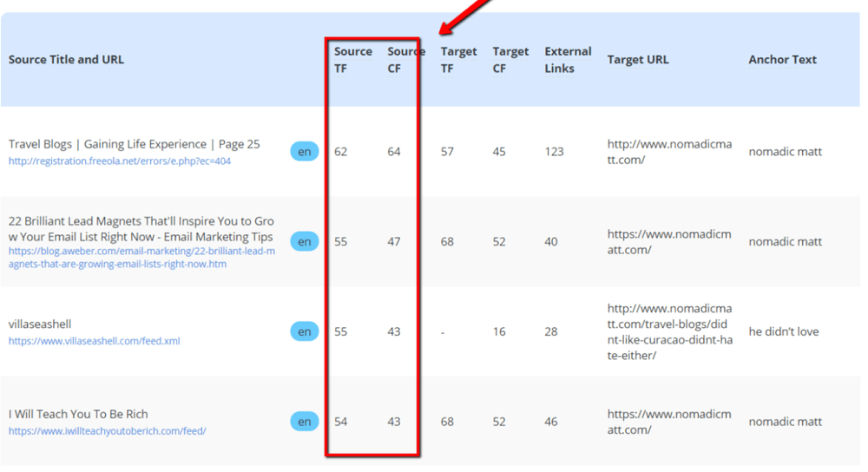This screenshot has width=868, height=472.
Task: Sort by Source CF column header
Action: pyautogui.click(x=405, y=60)
